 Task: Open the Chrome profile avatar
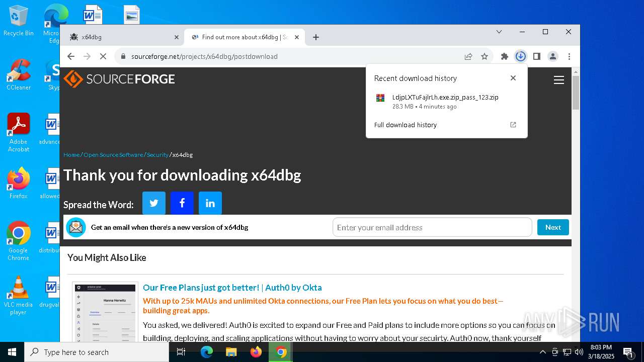(553, 56)
